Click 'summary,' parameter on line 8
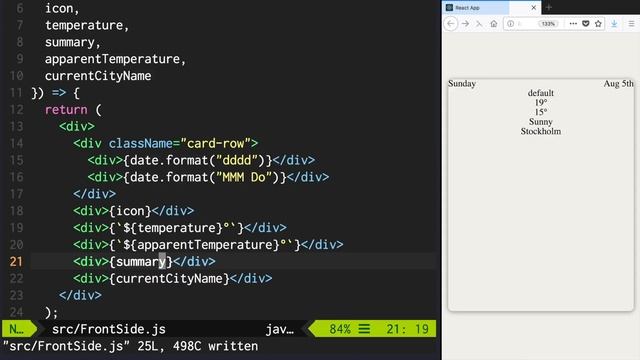Image resolution: width=640 pixels, height=360 pixels. coord(73,42)
